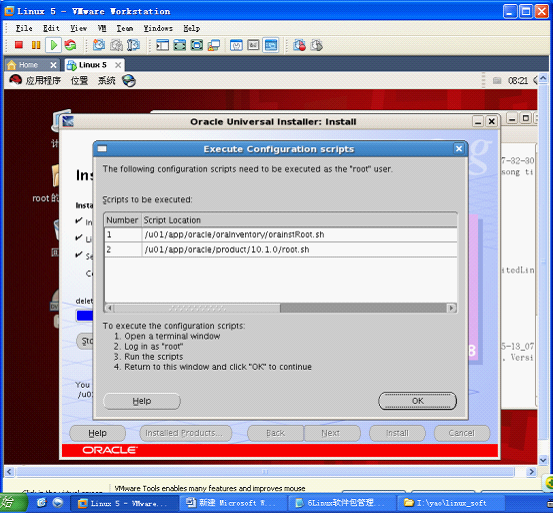554x513 pixels.
Task: Click the Revert to Snapshot icon
Action: [116, 45]
